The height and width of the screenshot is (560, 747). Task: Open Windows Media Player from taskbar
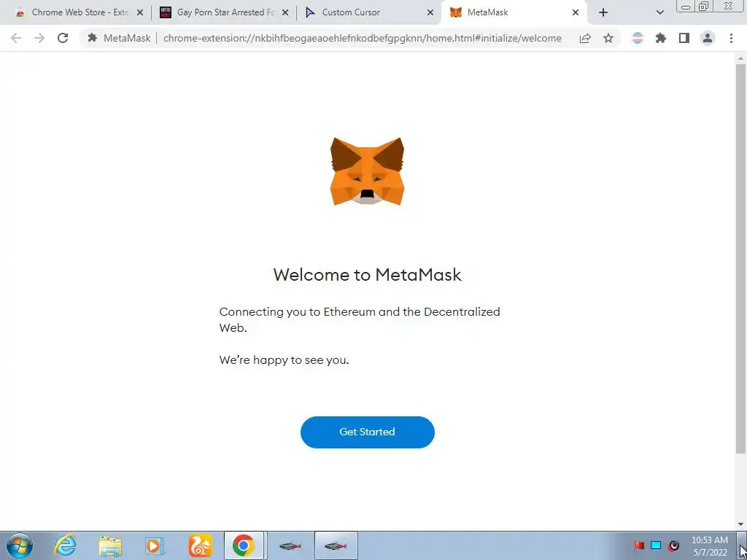coord(155,545)
